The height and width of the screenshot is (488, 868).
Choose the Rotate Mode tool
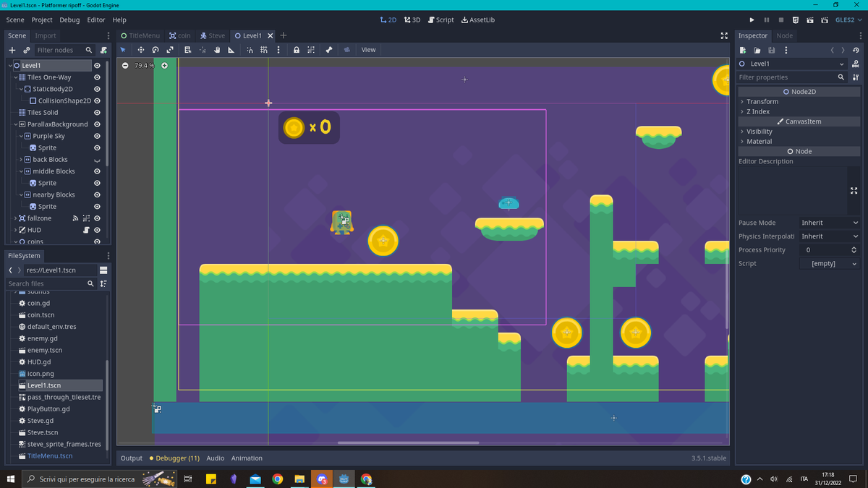(x=156, y=50)
